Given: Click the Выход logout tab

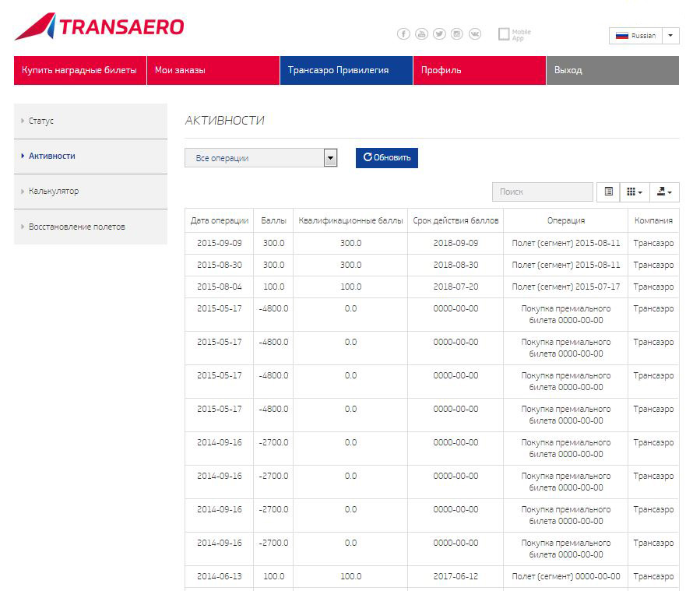Looking at the screenshot, I should (613, 70).
